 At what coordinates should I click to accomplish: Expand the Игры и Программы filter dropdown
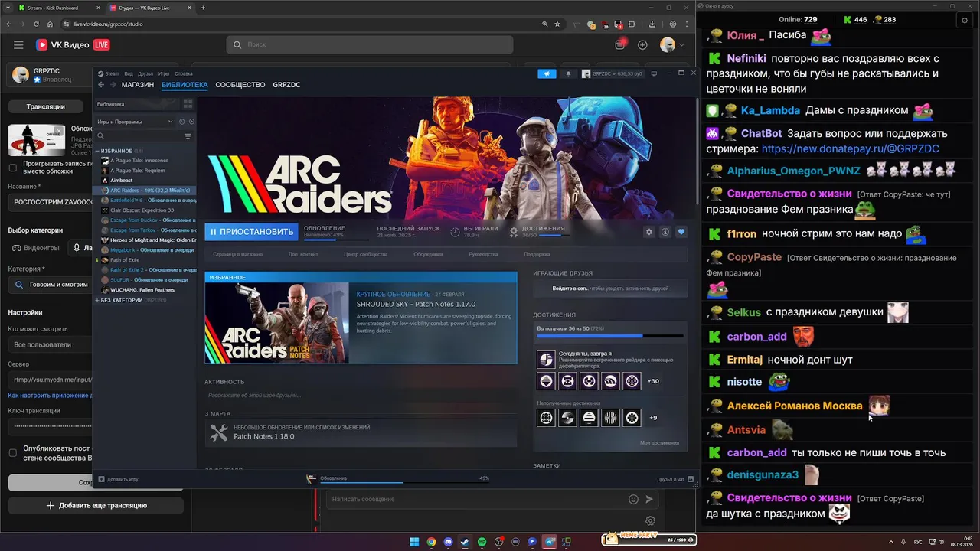(x=135, y=122)
